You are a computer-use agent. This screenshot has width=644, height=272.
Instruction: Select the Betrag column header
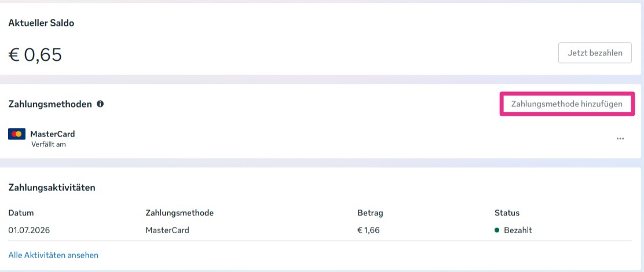pyautogui.click(x=370, y=213)
